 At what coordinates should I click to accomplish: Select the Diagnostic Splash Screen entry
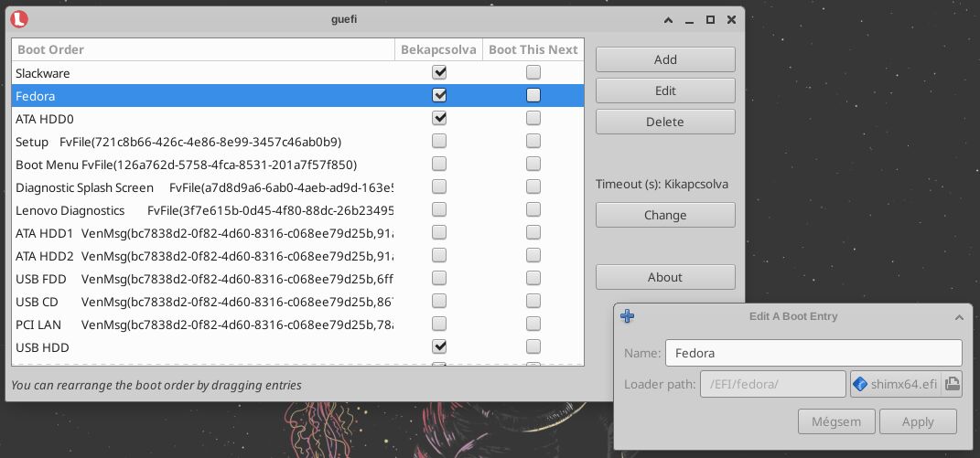point(297,187)
